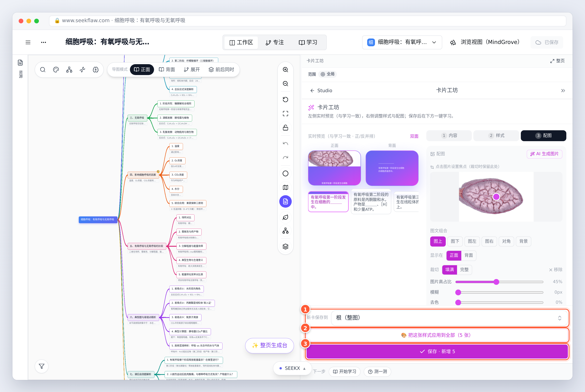This screenshot has width=585, height=392.
Task: Click the hierarchy layout icon in top toolbar
Action: [69, 69]
